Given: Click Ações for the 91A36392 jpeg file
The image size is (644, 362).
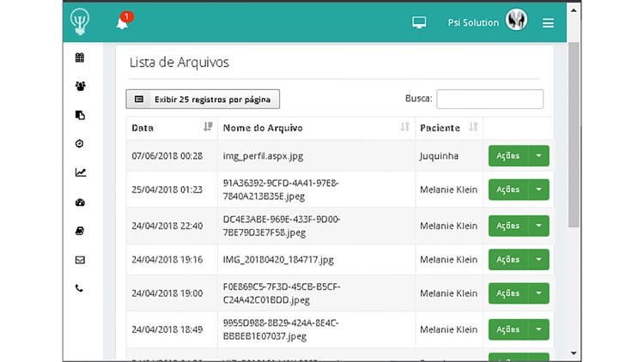Looking at the screenshot, I should (508, 190).
